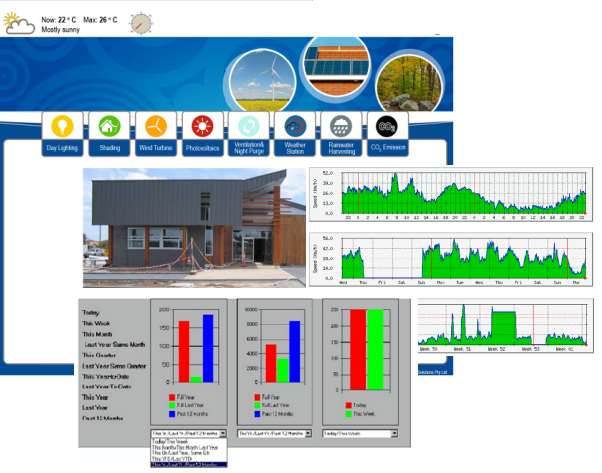Image resolution: width=602 pixels, height=473 pixels.
Task: Click the 'This Month' row label
Action: coord(97,334)
